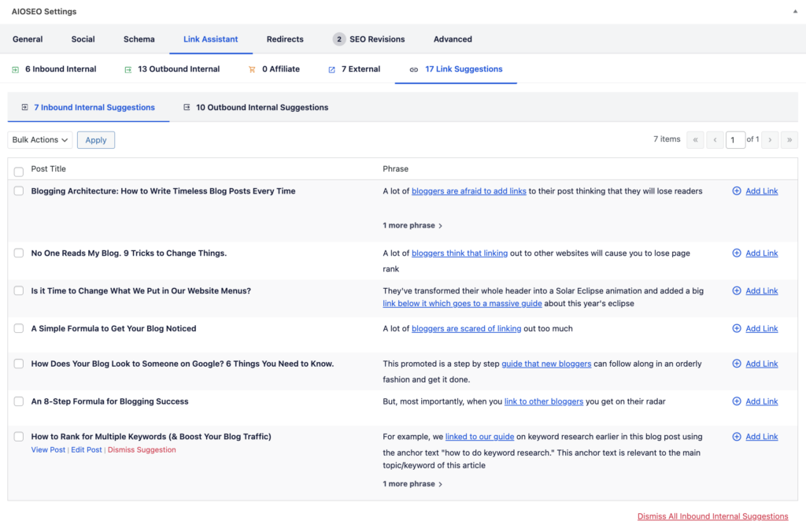Click the orange Affiliate cart icon
This screenshot has width=806, height=532.
[252, 69]
